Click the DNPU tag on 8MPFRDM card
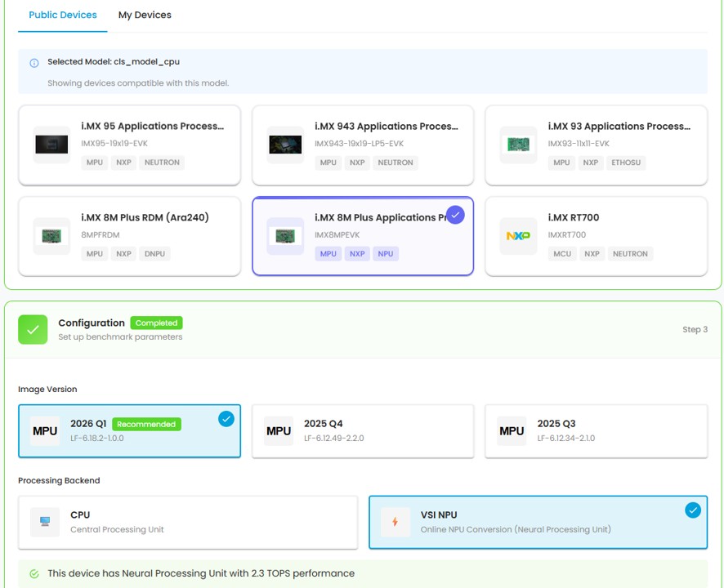724x588 pixels. [x=154, y=254]
